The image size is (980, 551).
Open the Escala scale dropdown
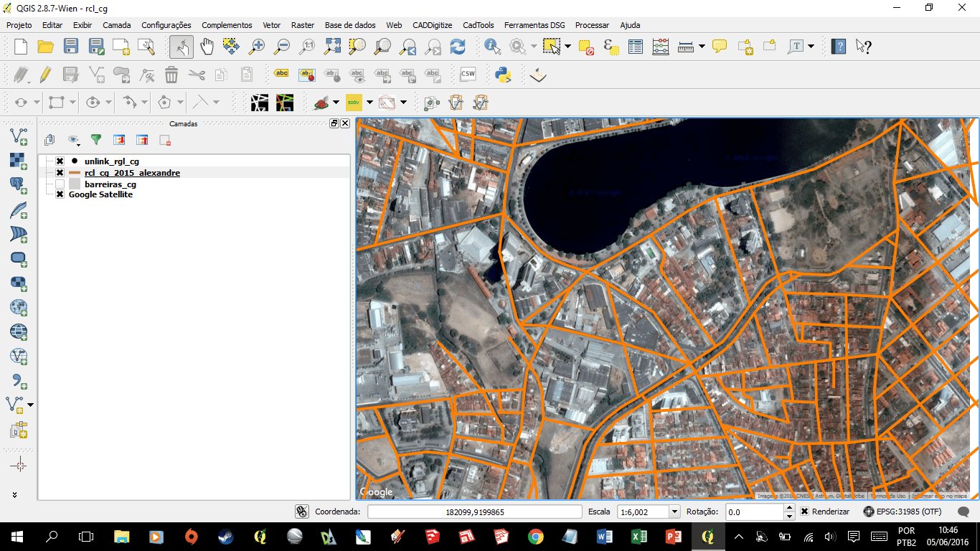(673, 512)
